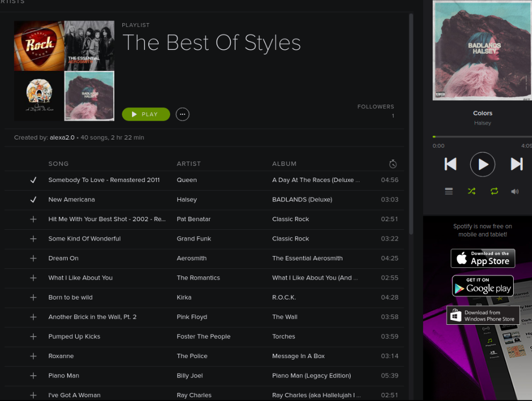Skip to the previous track
The width and height of the screenshot is (532, 401).
(x=450, y=164)
